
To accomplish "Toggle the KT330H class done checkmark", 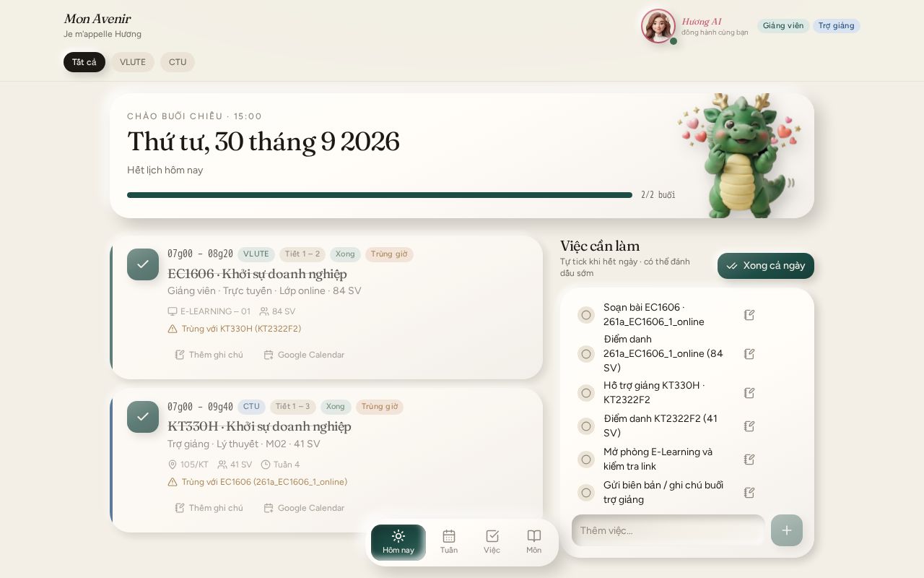I will pos(143,417).
